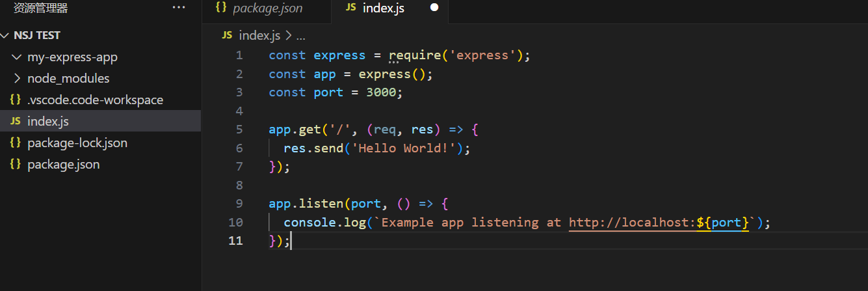Click the braces icon beside package.json in file tree
The image size is (868, 291).
click(15, 164)
